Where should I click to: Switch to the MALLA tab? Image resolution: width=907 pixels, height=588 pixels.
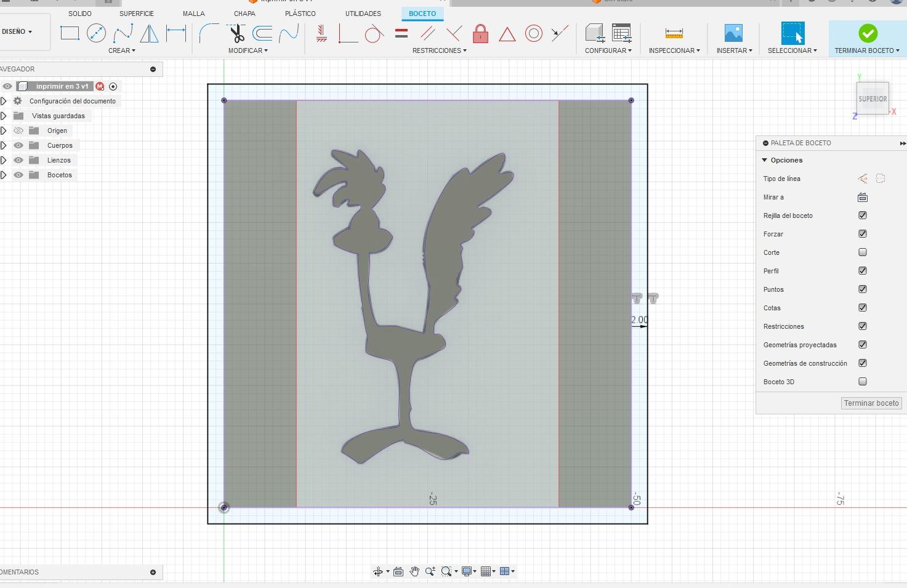tap(194, 14)
